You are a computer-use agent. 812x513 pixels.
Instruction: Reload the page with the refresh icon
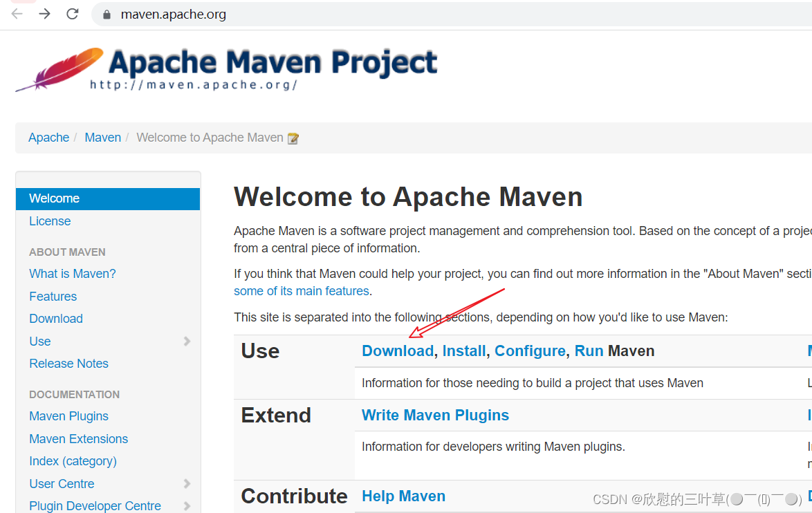73,14
